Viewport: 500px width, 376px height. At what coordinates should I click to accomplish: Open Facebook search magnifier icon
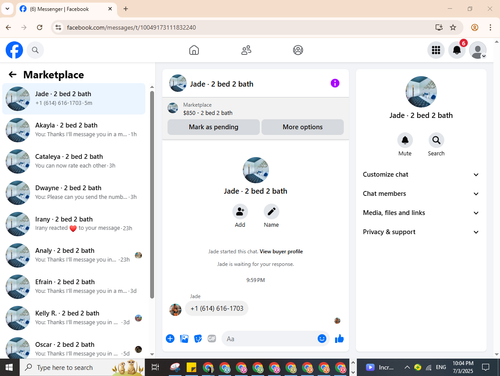[35, 50]
